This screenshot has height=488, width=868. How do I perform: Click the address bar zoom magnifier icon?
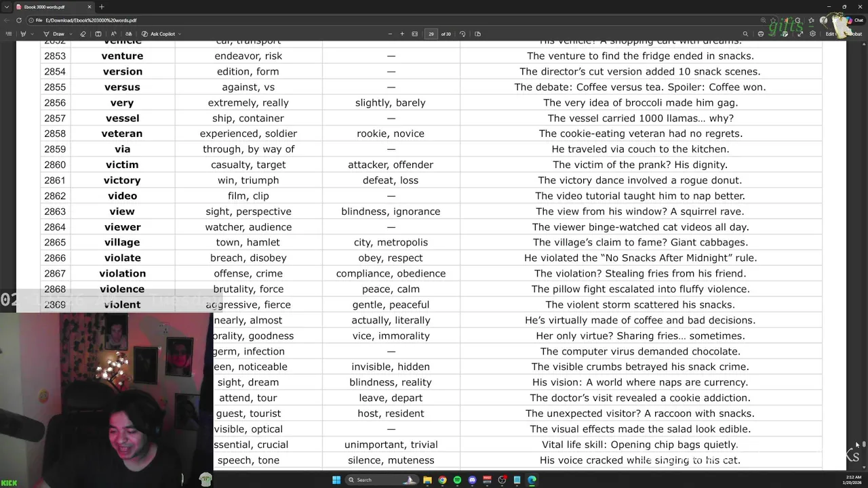tap(764, 20)
